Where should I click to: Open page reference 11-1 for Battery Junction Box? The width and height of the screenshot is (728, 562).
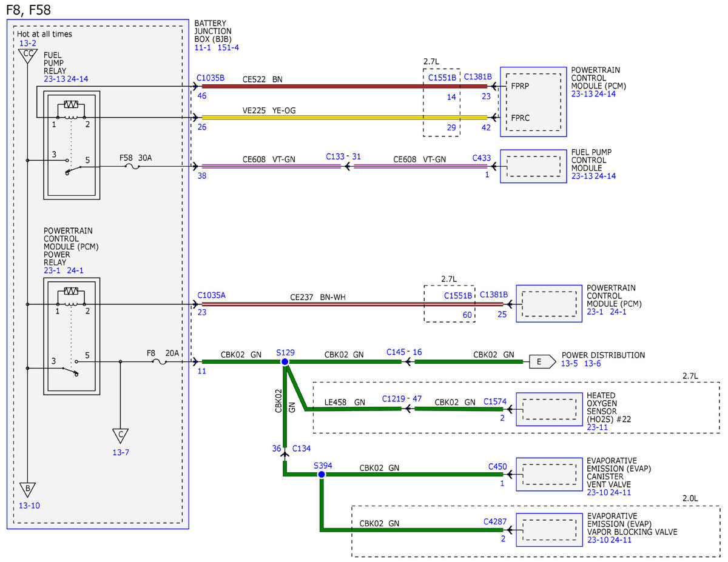pyautogui.click(x=203, y=47)
